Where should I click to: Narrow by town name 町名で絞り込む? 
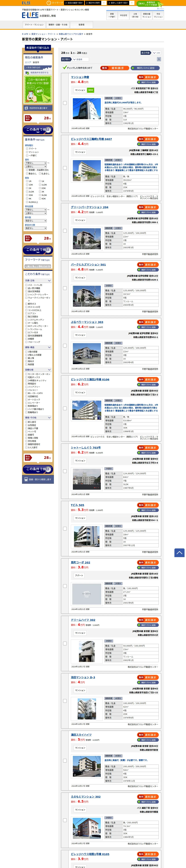point(38,67)
